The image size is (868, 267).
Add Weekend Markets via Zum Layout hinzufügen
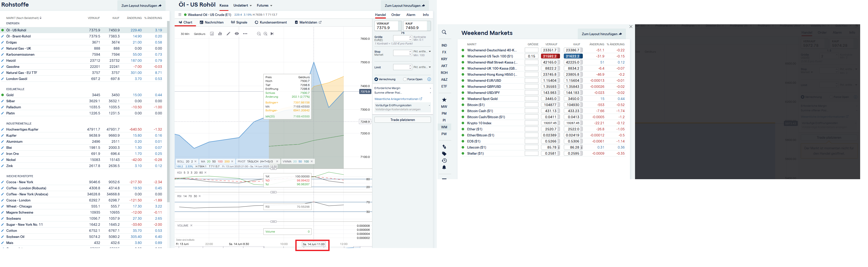(602, 34)
